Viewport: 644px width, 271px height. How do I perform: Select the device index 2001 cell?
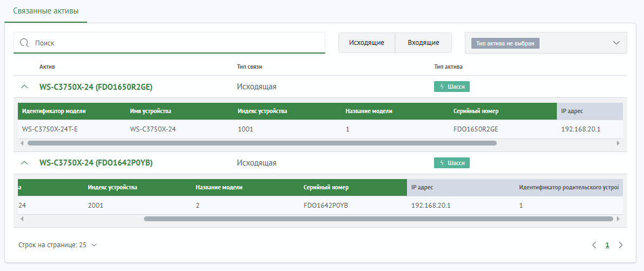click(96, 206)
